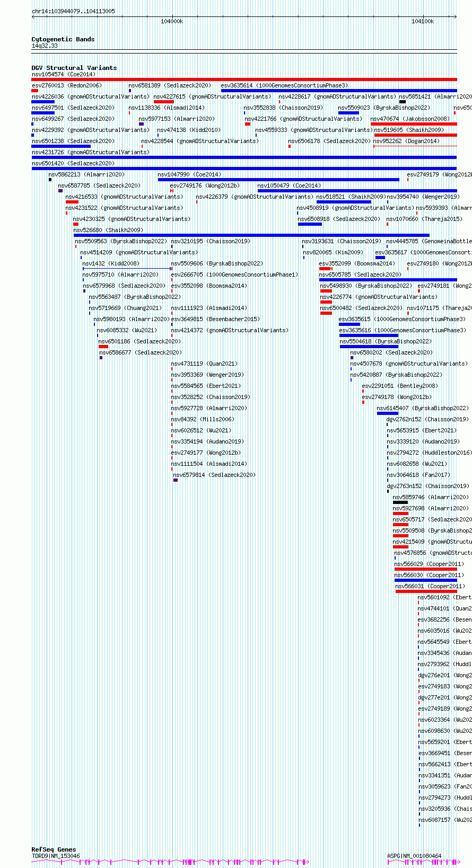This screenshot has height=868, width=472.
Task: Click nsv5862213 (Almarri2020) label
Action: [86, 174]
